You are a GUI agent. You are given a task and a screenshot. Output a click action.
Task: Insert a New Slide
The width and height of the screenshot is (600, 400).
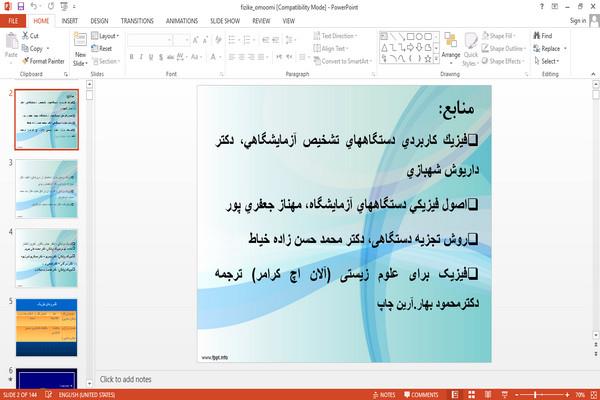click(x=80, y=49)
